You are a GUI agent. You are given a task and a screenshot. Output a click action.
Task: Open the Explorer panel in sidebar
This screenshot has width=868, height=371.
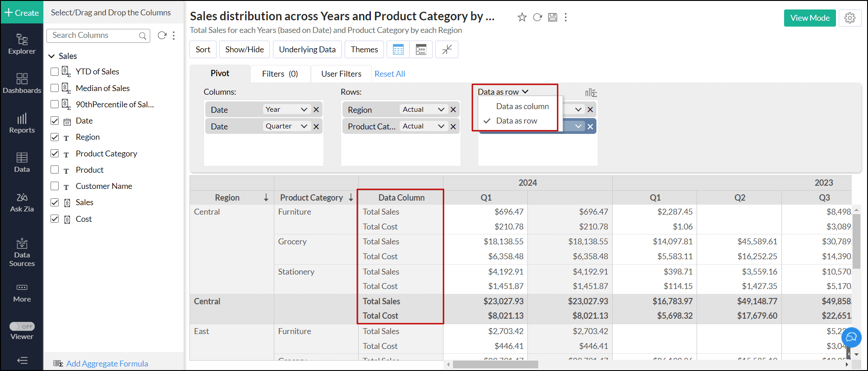coord(22,44)
